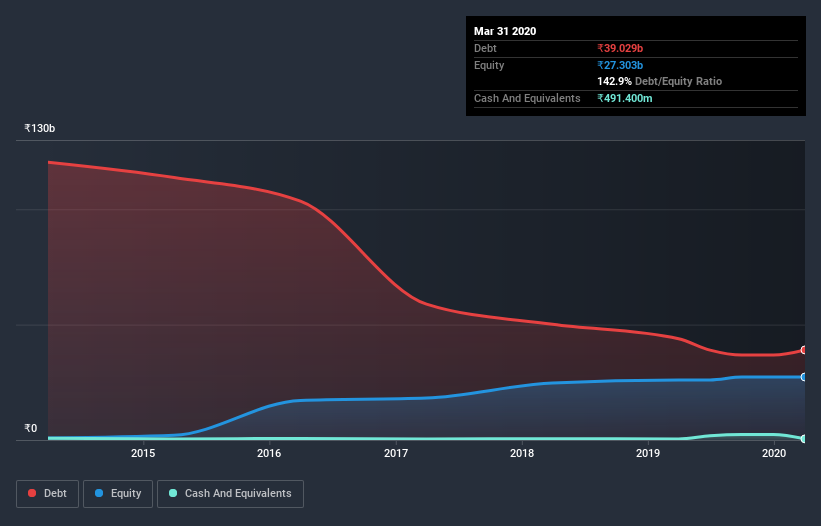
Task: Click the blue Equity legend dot
Action: tap(99, 493)
